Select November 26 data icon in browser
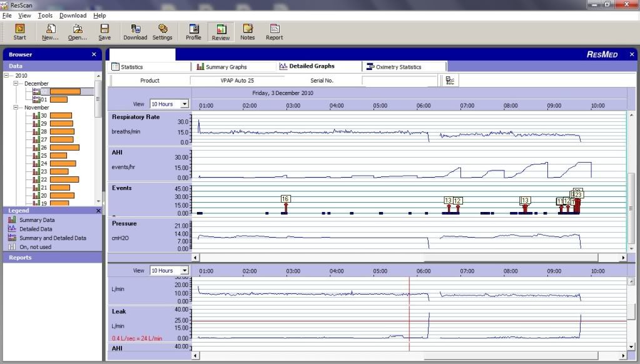640x364 pixels. pos(36,148)
